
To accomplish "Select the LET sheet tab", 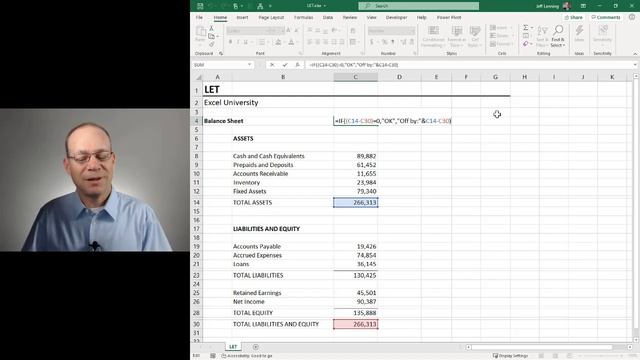I will (233, 347).
